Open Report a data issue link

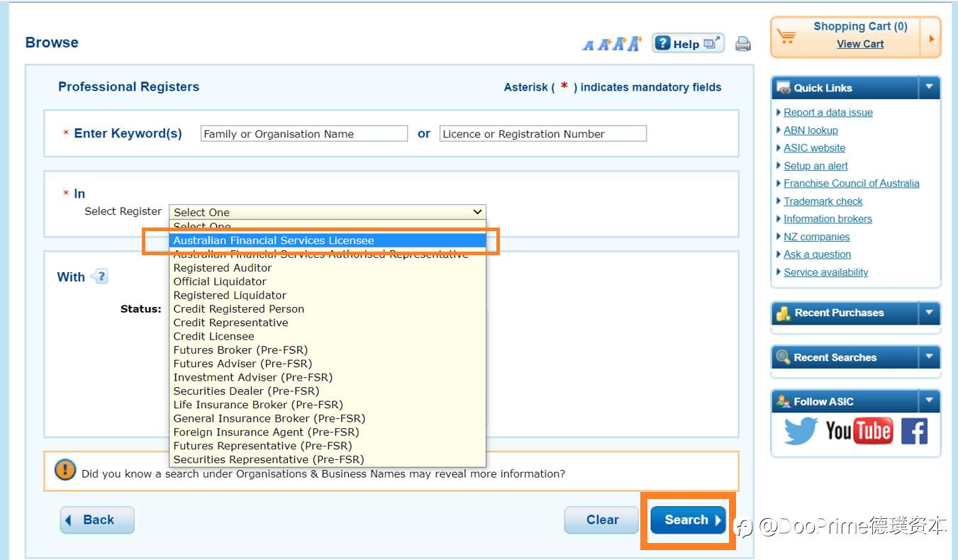click(828, 112)
